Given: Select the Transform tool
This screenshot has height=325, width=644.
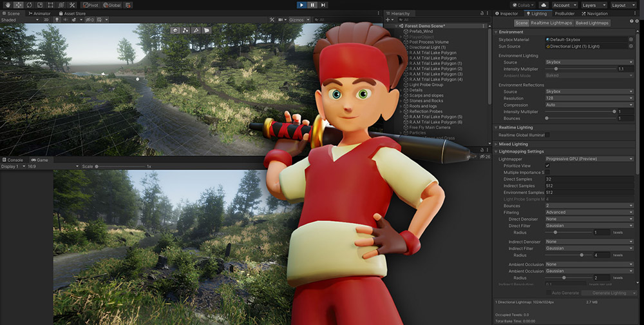Looking at the screenshot, I should pyautogui.click(x=61, y=5).
